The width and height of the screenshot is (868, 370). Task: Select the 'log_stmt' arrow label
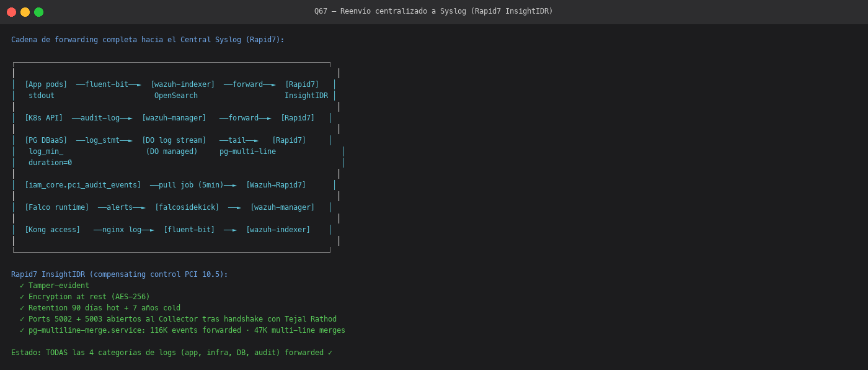pos(102,140)
